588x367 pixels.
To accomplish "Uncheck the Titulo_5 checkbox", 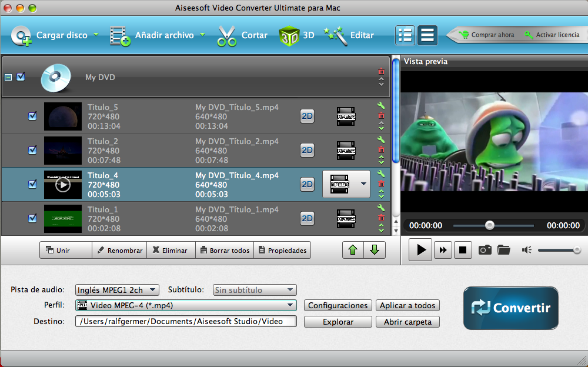I will pos(32,116).
